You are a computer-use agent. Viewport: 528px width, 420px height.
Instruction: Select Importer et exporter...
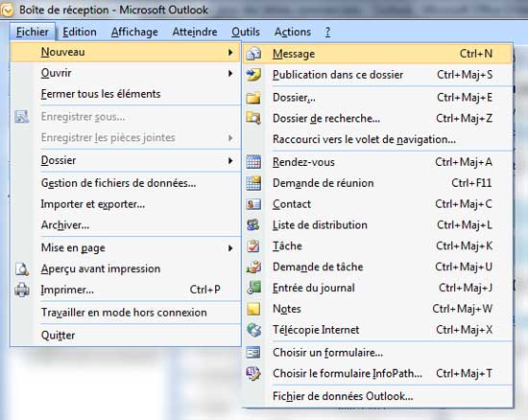(126, 204)
